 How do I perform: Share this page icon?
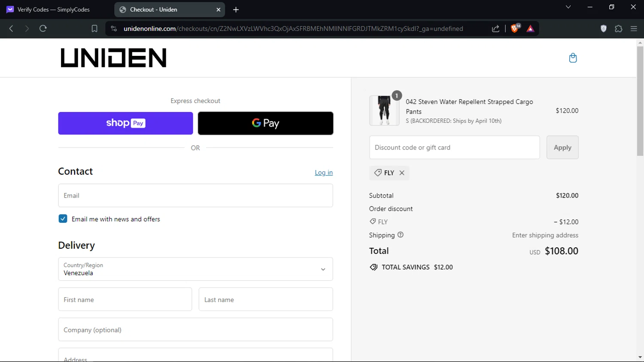(x=495, y=28)
